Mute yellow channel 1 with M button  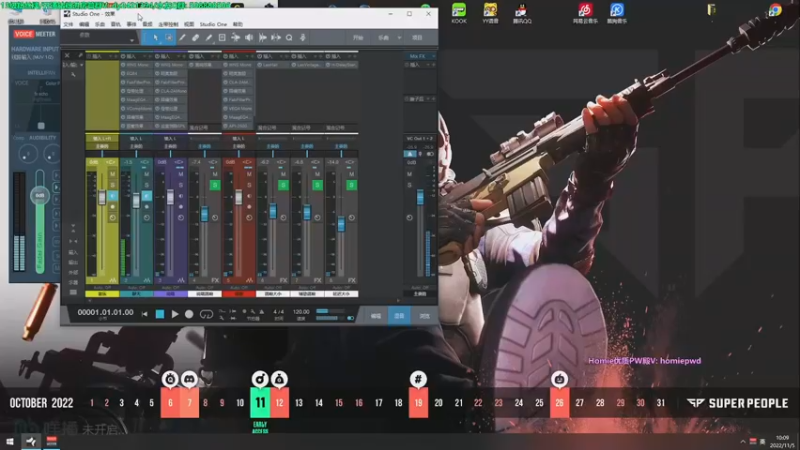112,174
